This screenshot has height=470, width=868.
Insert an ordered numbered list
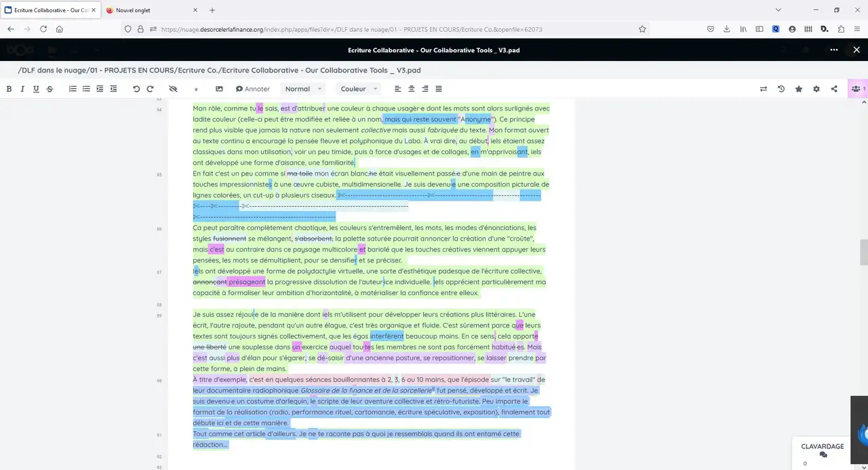[x=73, y=89]
